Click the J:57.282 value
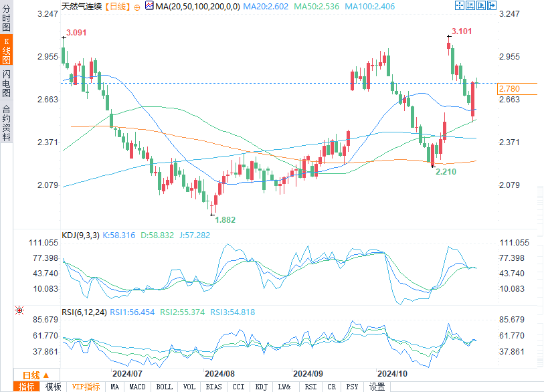 click(195, 235)
